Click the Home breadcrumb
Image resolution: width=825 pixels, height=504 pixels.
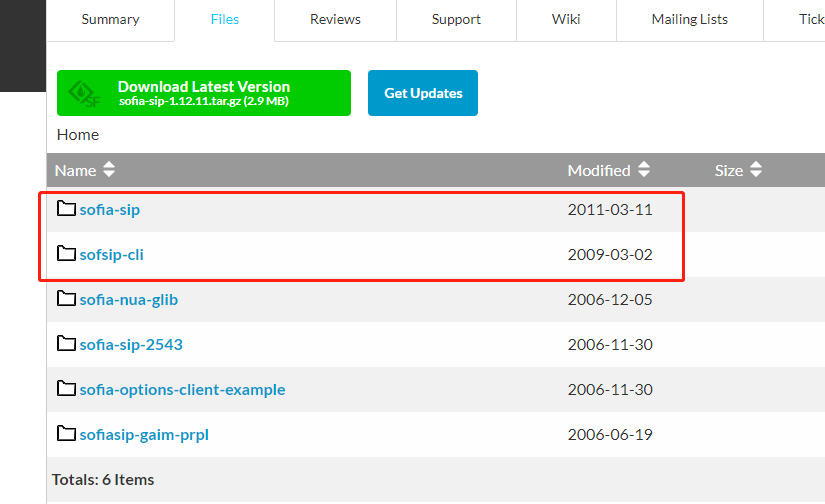point(78,135)
